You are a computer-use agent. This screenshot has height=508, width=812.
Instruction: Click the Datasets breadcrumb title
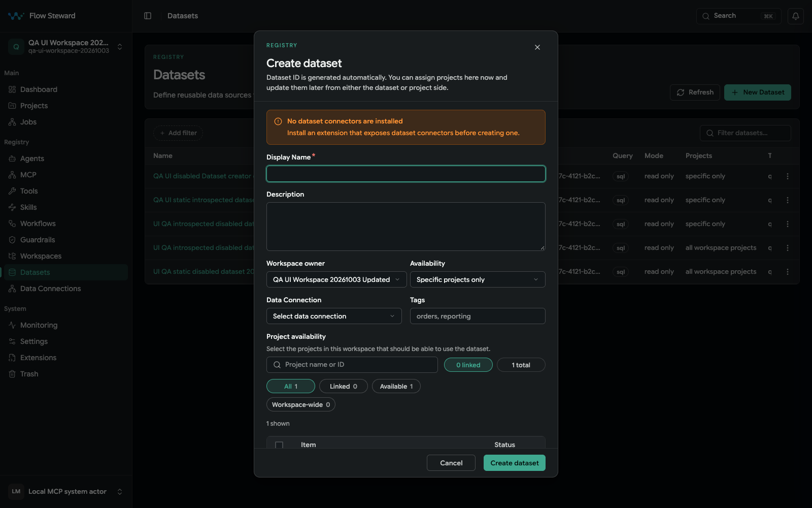183,16
